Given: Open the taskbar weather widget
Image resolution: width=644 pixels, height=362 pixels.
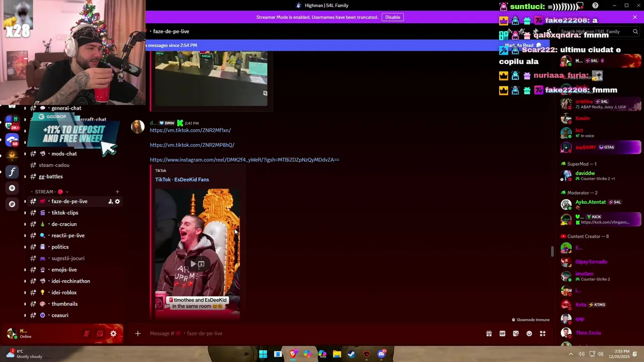Looking at the screenshot, I should pyautogui.click(x=24, y=354).
